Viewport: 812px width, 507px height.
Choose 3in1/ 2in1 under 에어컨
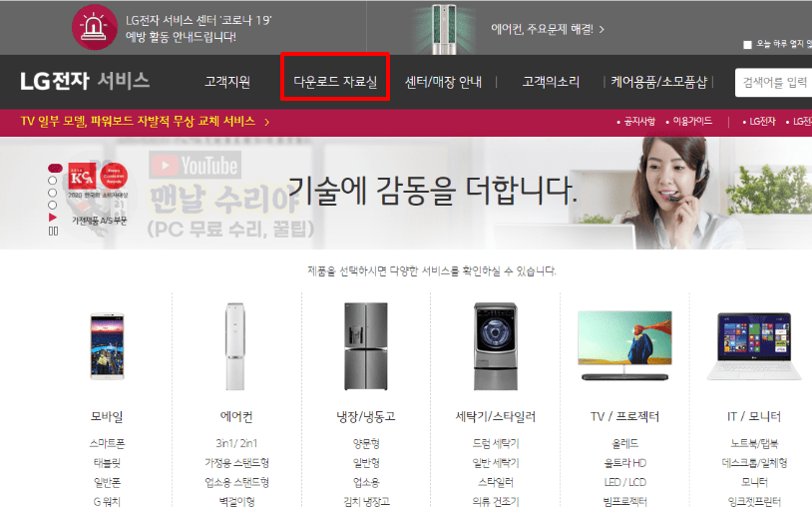click(236, 443)
